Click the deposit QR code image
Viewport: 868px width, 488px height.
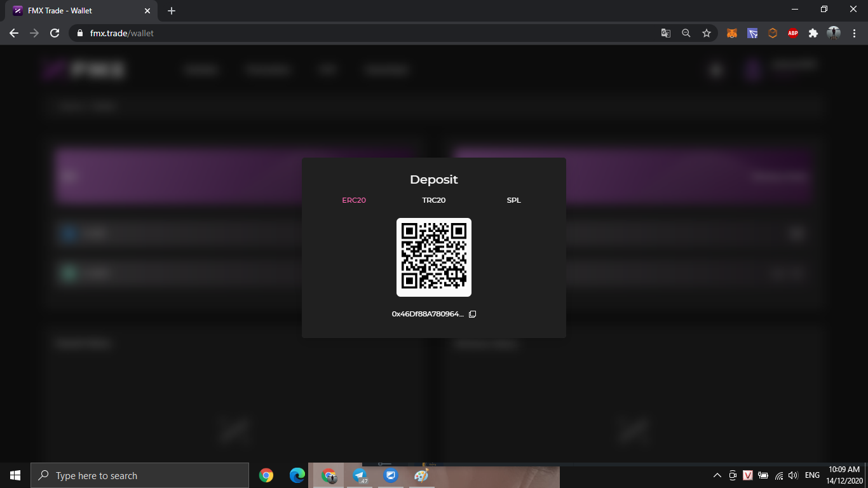point(434,257)
